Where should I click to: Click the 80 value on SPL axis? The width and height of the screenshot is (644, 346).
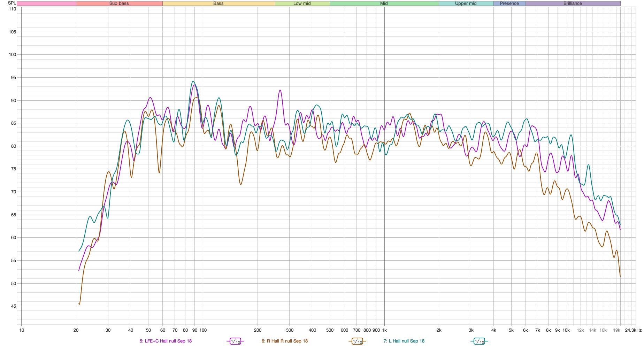coord(13,146)
